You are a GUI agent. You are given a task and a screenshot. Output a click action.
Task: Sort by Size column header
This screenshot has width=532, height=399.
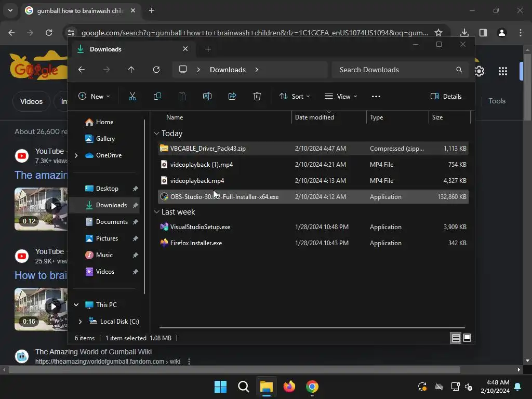(437, 117)
